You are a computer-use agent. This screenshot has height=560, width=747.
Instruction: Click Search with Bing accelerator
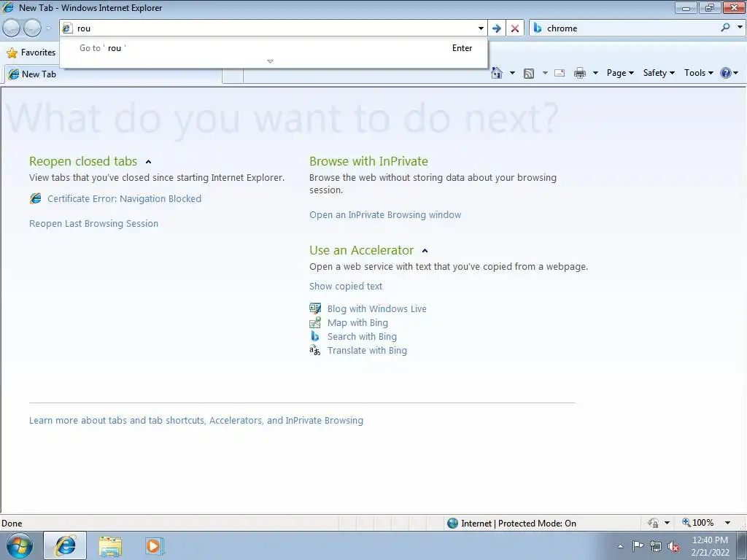tap(362, 336)
